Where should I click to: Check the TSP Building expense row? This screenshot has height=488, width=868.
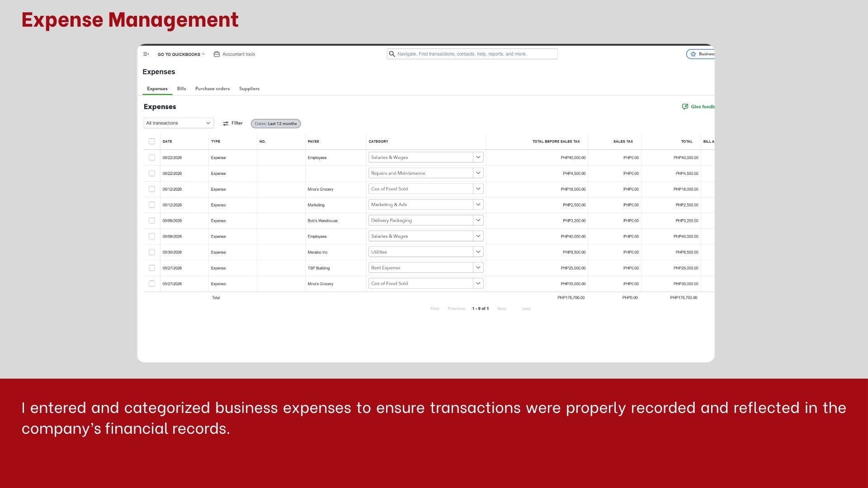click(152, 268)
